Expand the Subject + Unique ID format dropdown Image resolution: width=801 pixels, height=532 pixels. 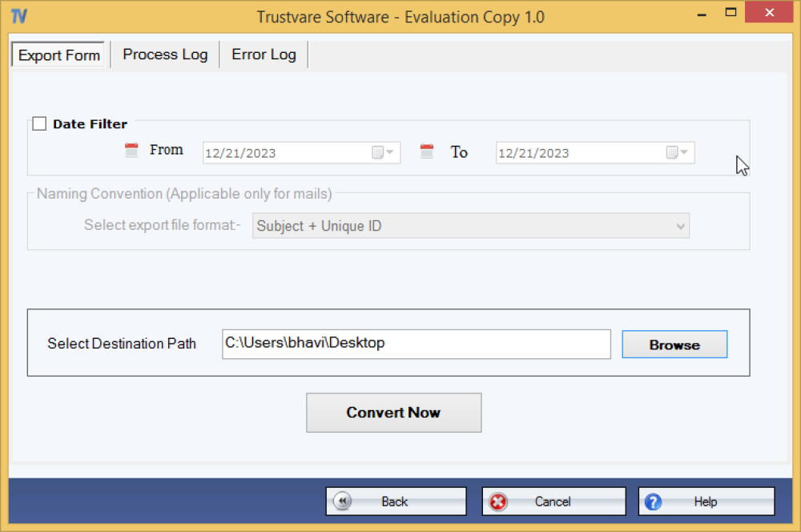coord(681,226)
